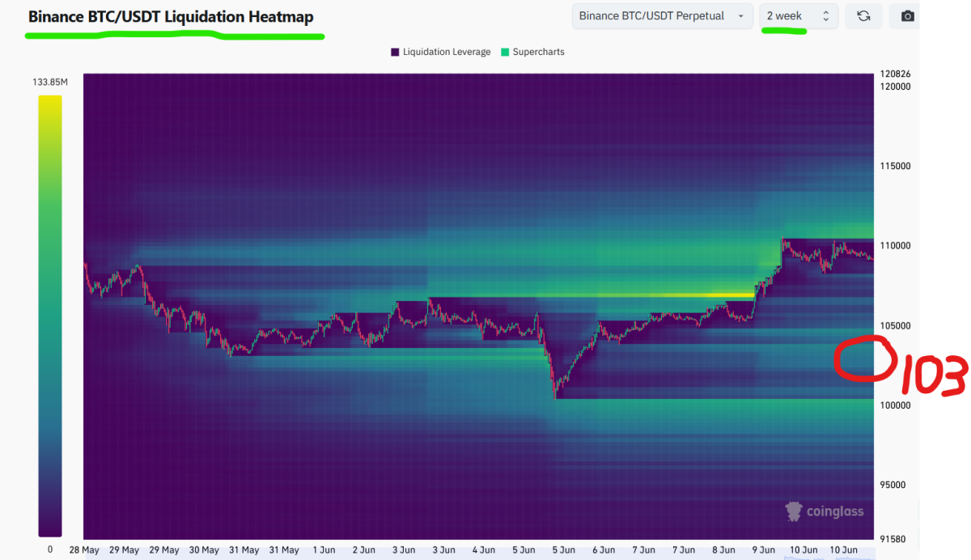Click the heatmap color scale gradient bar
This screenshot has width=971, height=560.
tap(49, 316)
